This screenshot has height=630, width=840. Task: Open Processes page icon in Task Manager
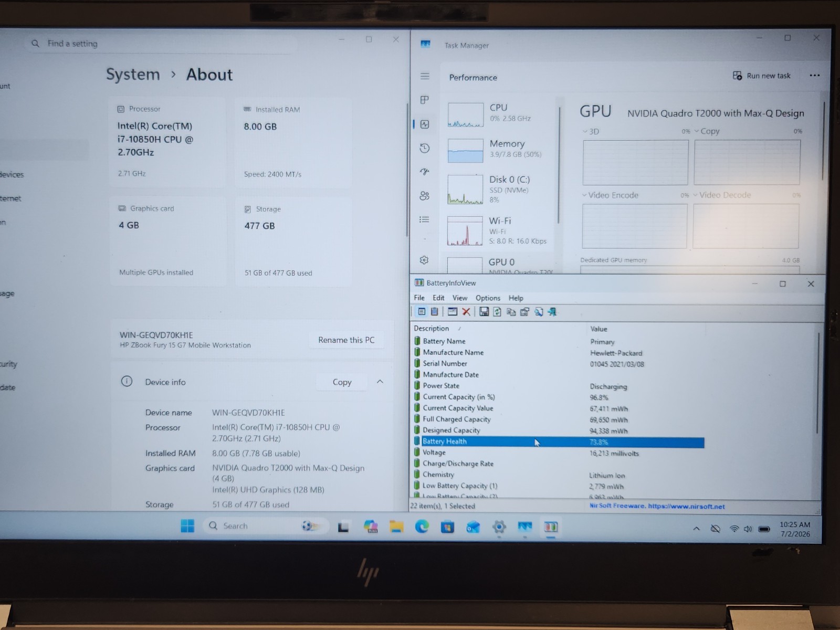(x=425, y=100)
